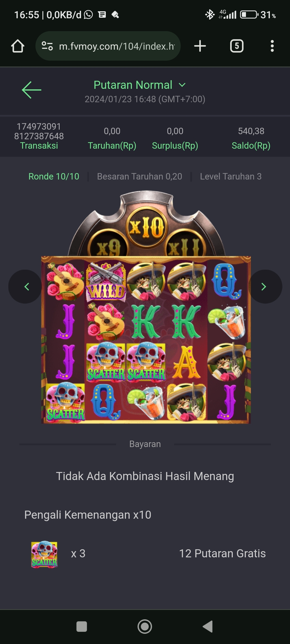Tap the x10 multiplier badge
This screenshot has width=290, height=644.
tap(147, 228)
